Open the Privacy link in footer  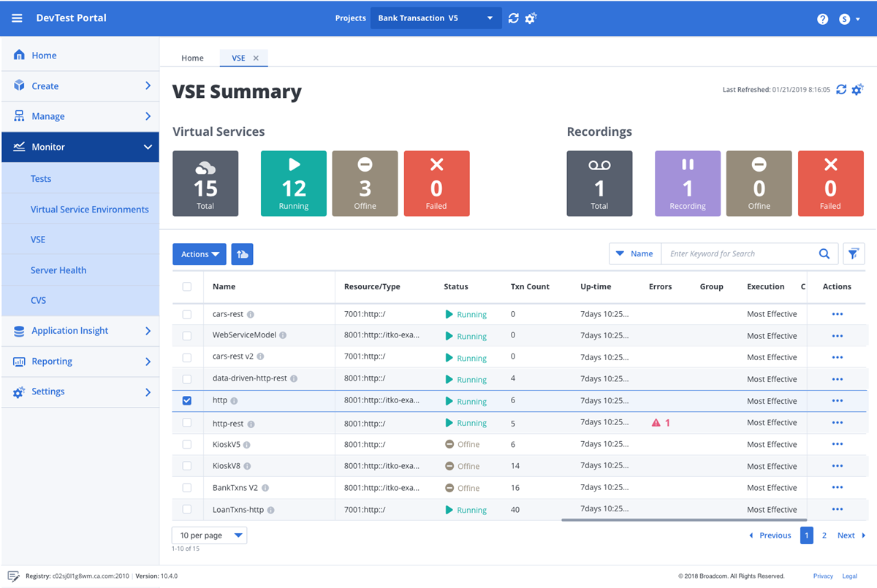tap(823, 576)
